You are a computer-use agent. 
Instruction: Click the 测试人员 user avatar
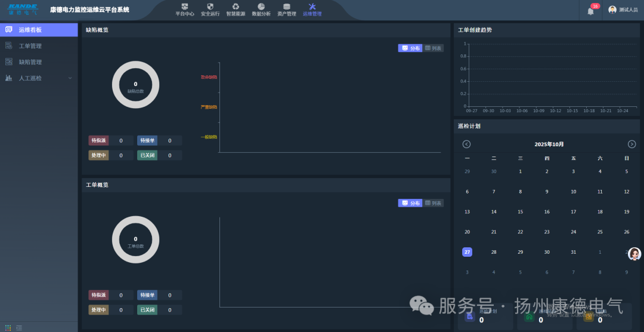(x=612, y=10)
